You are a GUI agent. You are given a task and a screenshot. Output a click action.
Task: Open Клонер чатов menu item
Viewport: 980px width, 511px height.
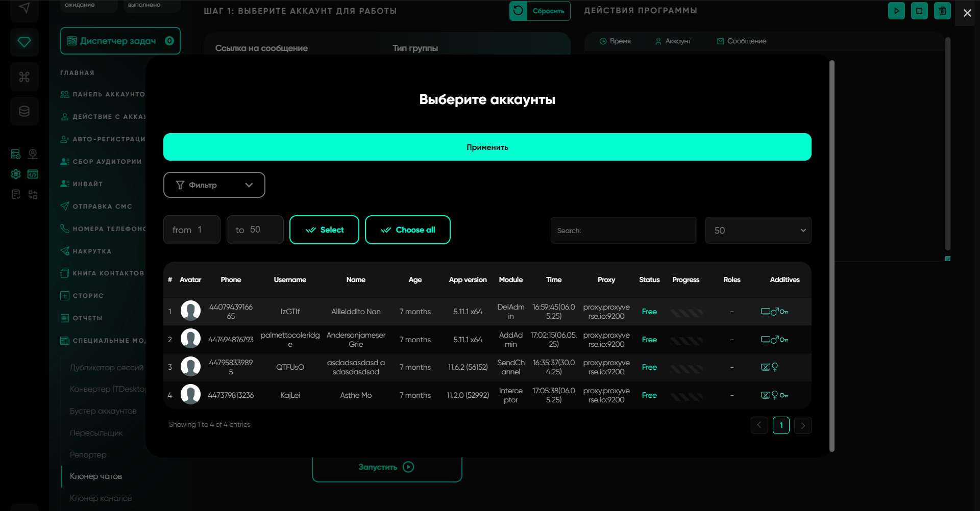point(96,476)
